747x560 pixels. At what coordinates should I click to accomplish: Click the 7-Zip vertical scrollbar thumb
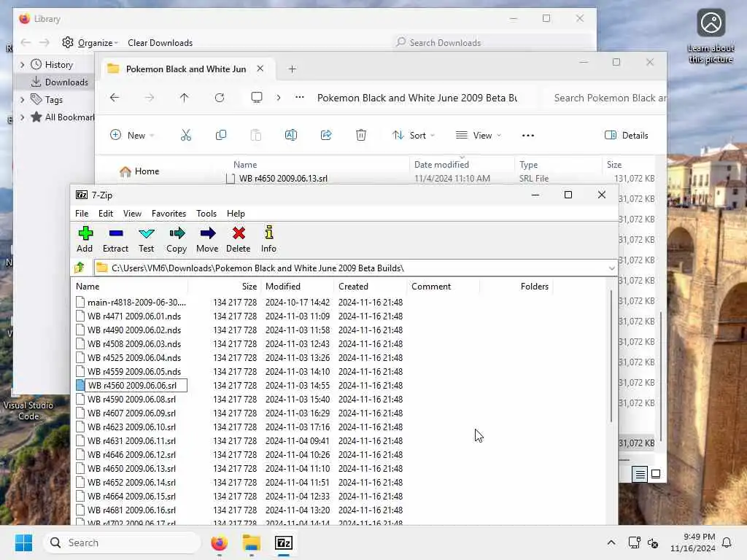click(x=611, y=355)
